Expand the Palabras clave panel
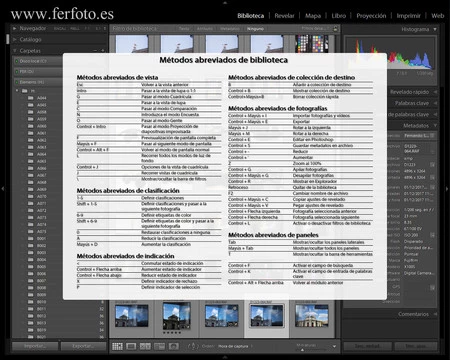Viewport: 450px width, 360px height. click(435, 103)
